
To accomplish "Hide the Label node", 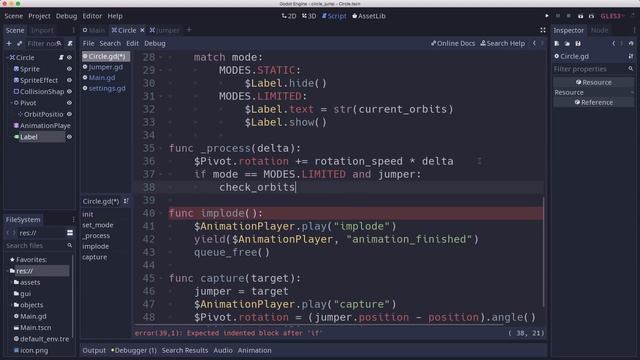I will coord(69,137).
